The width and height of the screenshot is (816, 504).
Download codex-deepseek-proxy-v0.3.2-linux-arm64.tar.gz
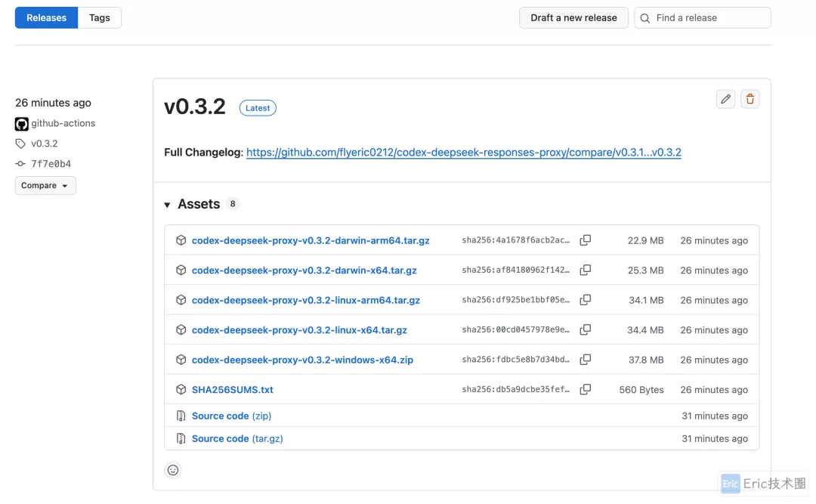[305, 300]
